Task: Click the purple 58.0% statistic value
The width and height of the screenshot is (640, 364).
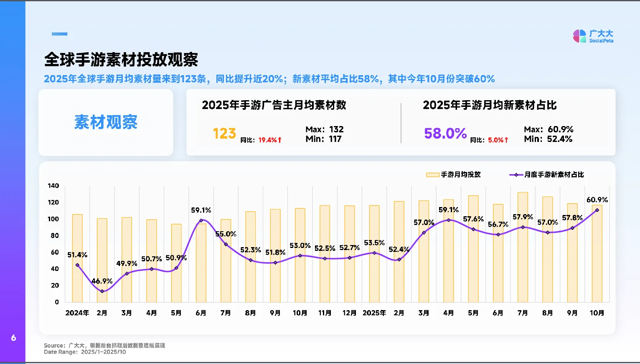Action: [x=444, y=134]
